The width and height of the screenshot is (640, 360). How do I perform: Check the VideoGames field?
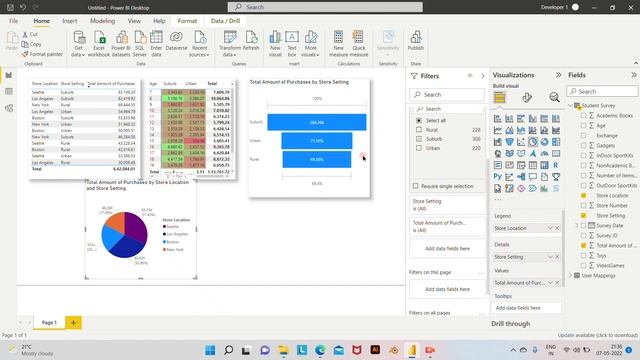pyautogui.click(x=583, y=265)
